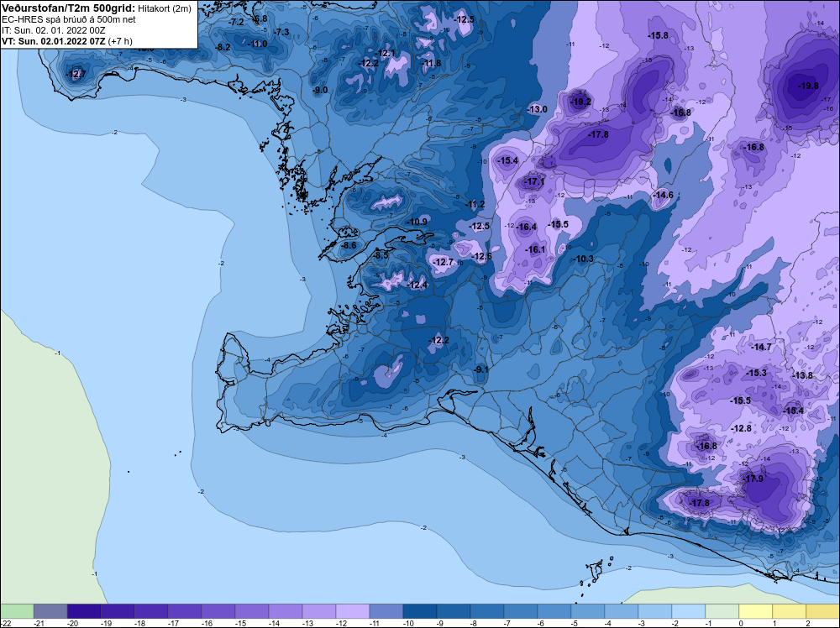This screenshot has height=628, width=840.
Task: Click the -13.8 temperature label
Action: (x=801, y=375)
